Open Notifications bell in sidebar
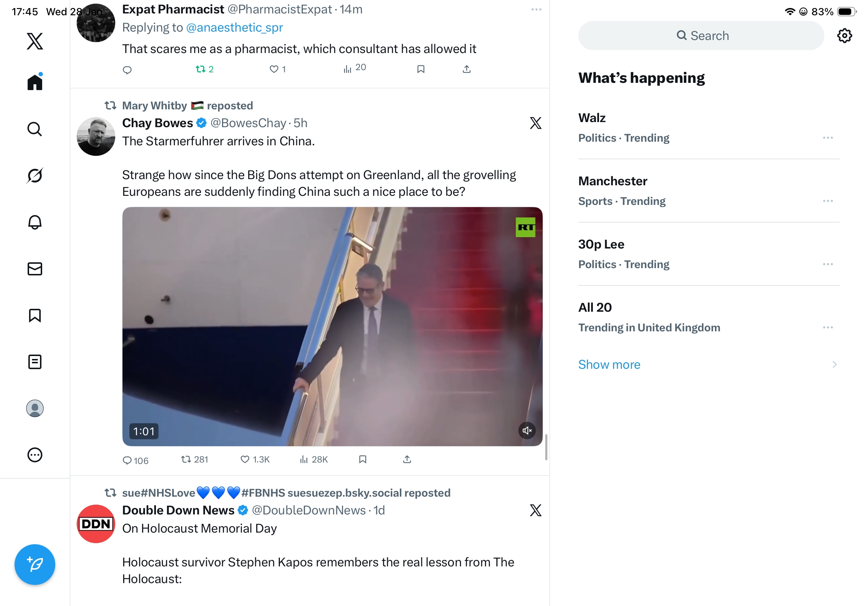 (35, 222)
